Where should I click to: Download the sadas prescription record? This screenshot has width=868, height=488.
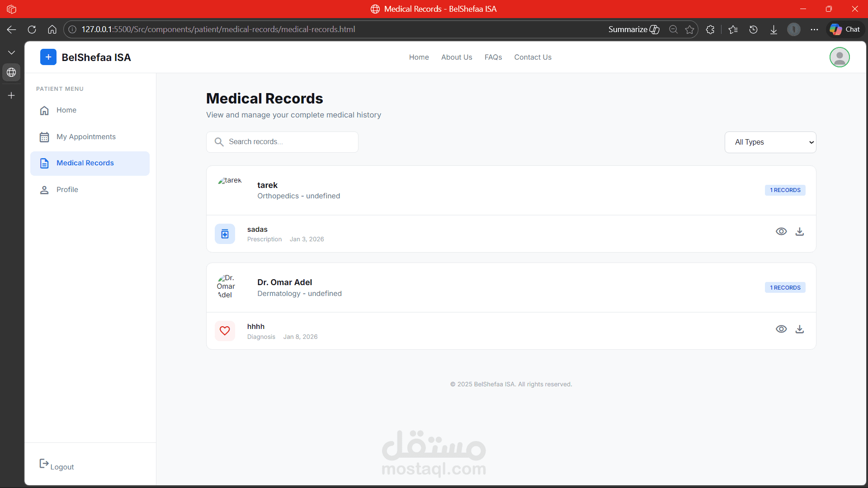click(799, 231)
